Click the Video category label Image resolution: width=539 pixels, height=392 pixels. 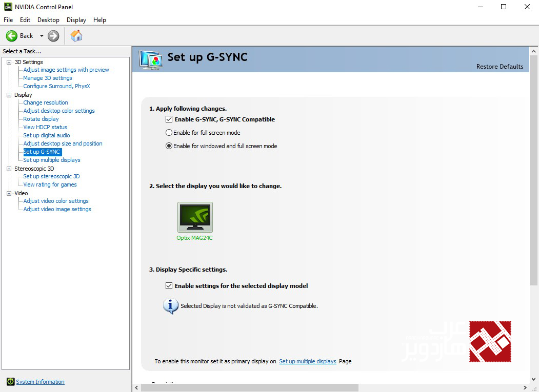(x=22, y=193)
